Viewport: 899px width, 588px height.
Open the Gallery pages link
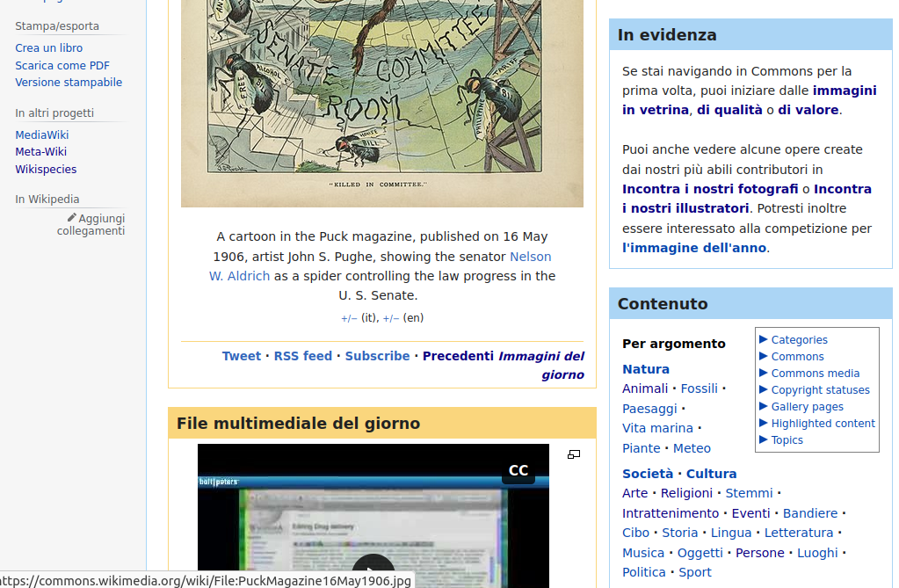808,406
